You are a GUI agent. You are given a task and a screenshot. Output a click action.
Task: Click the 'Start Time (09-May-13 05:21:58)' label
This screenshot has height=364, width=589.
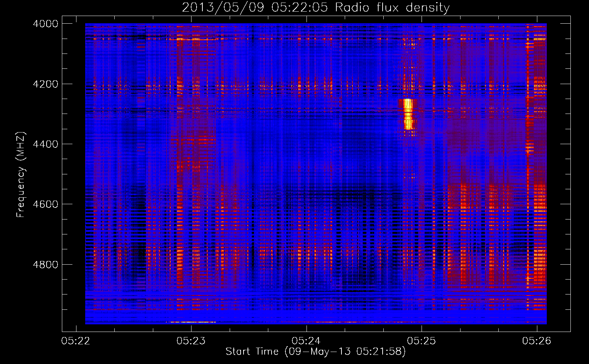point(316,352)
